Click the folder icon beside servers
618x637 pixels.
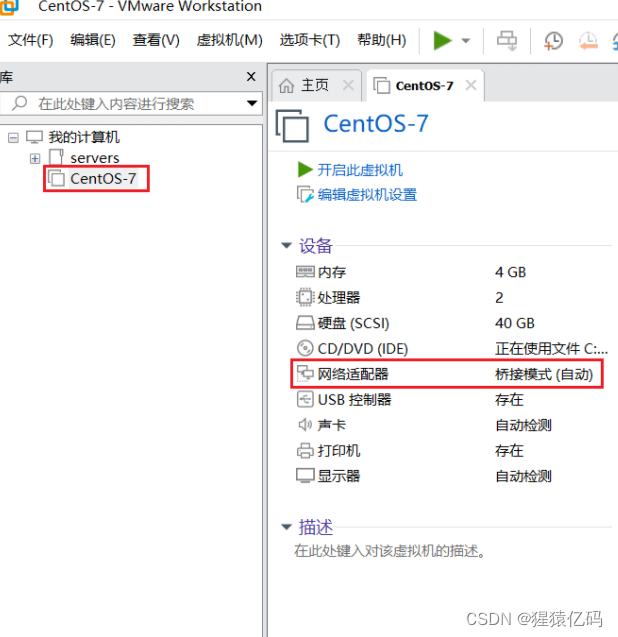click(56, 157)
